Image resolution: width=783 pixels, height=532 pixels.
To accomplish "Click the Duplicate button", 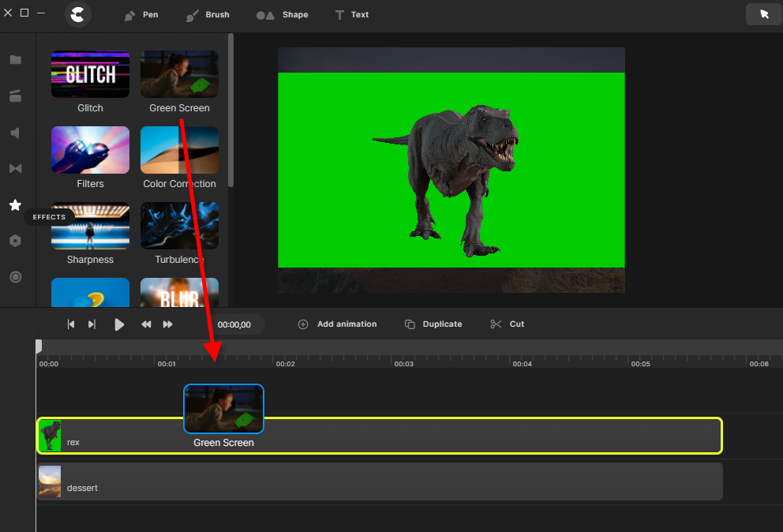I will (433, 324).
